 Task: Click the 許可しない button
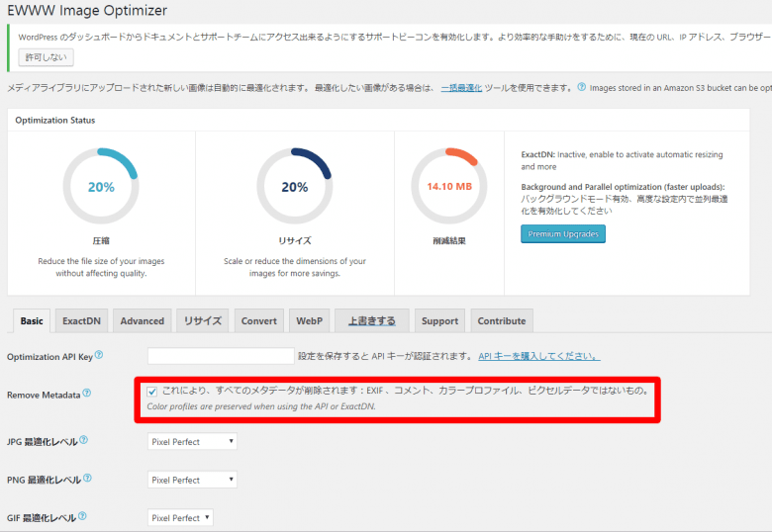[x=46, y=57]
